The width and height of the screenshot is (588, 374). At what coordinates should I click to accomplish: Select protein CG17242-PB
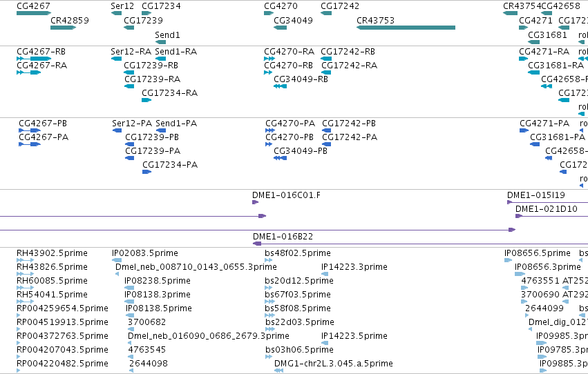pyautogui.click(x=327, y=130)
